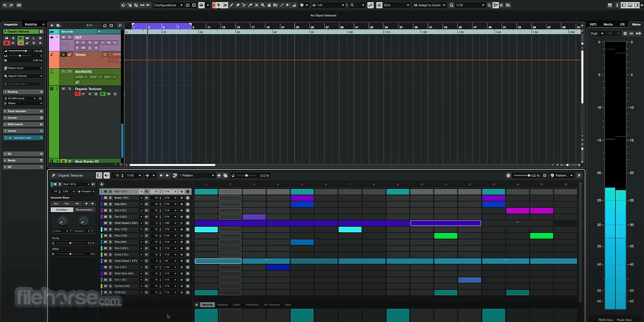Add a new pattern with plus icon

click(x=219, y=175)
